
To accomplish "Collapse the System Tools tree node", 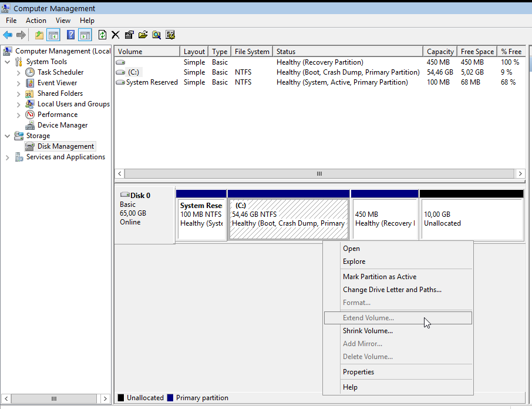I will (x=8, y=62).
